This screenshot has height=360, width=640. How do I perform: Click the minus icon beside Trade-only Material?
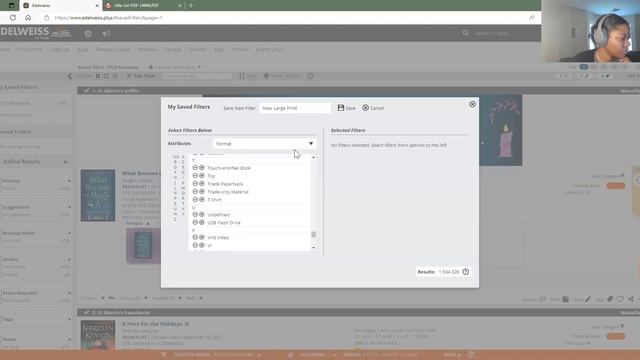(195, 191)
